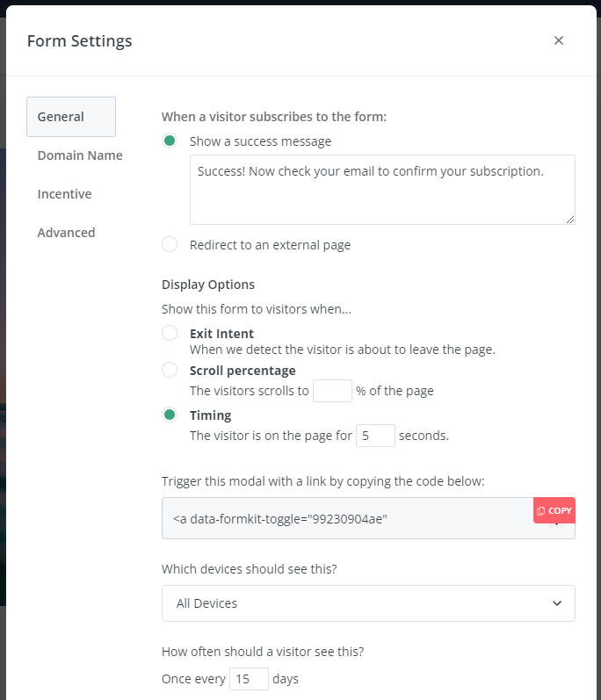The height and width of the screenshot is (700, 601).
Task: Grab the success message textarea resize handle
Action: tap(570, 220)
